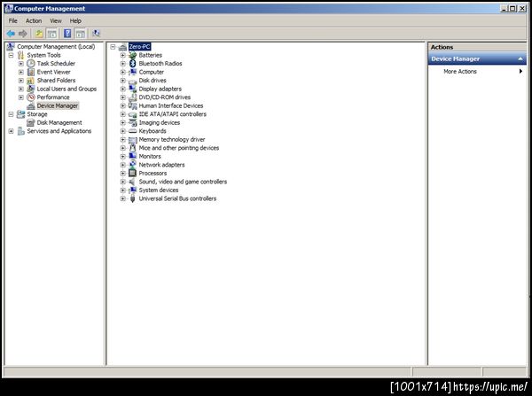Viewport: 532px width, 396px height.
Task: Open the Help menu
Action: 75,20
